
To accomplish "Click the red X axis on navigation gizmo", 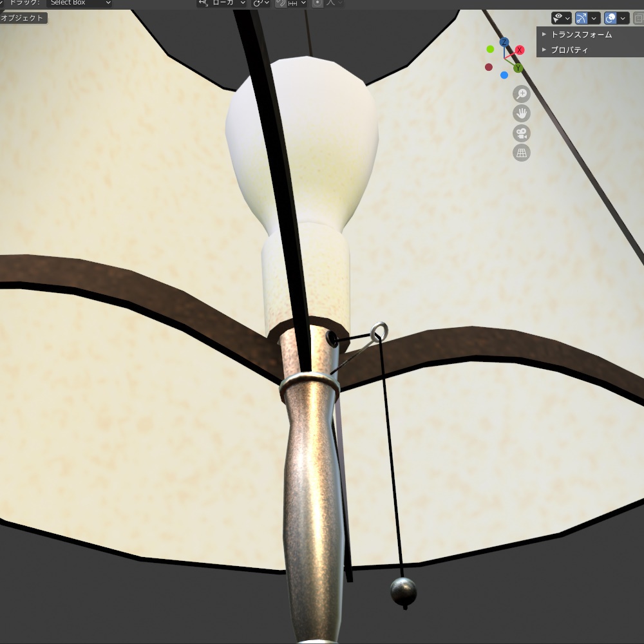I will [x=520, y=48].
